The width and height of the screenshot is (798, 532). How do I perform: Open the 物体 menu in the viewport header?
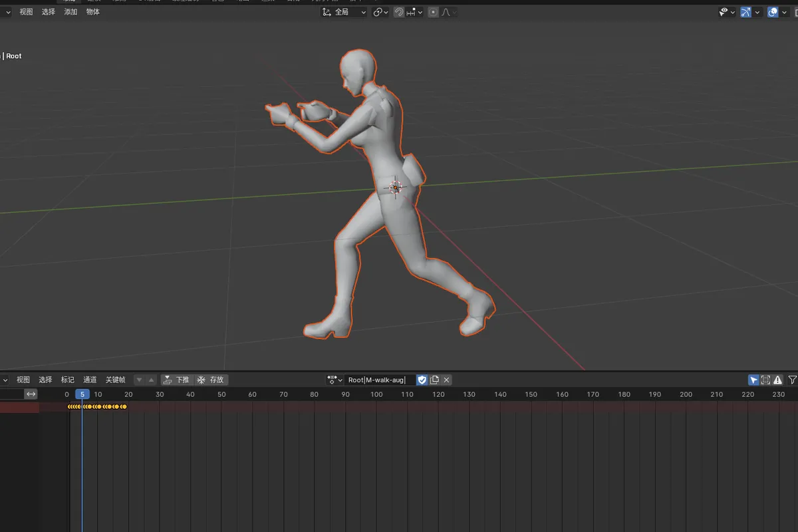point(93,12)
